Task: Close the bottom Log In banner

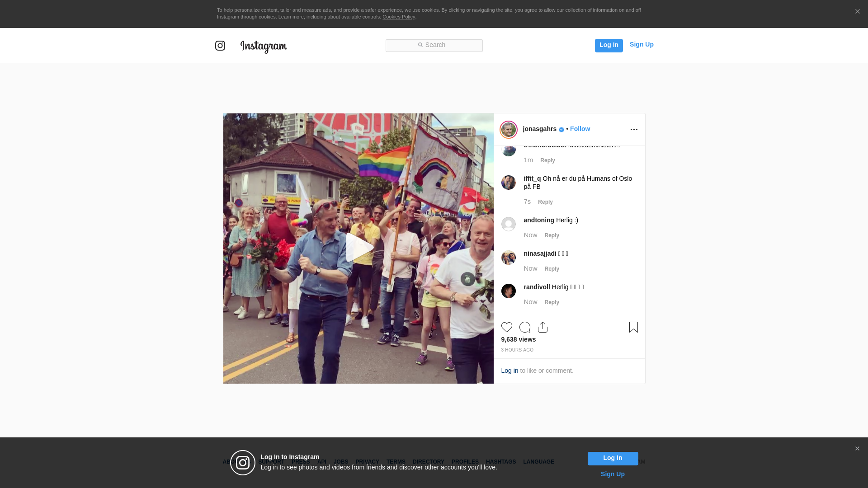Action: 857,449
